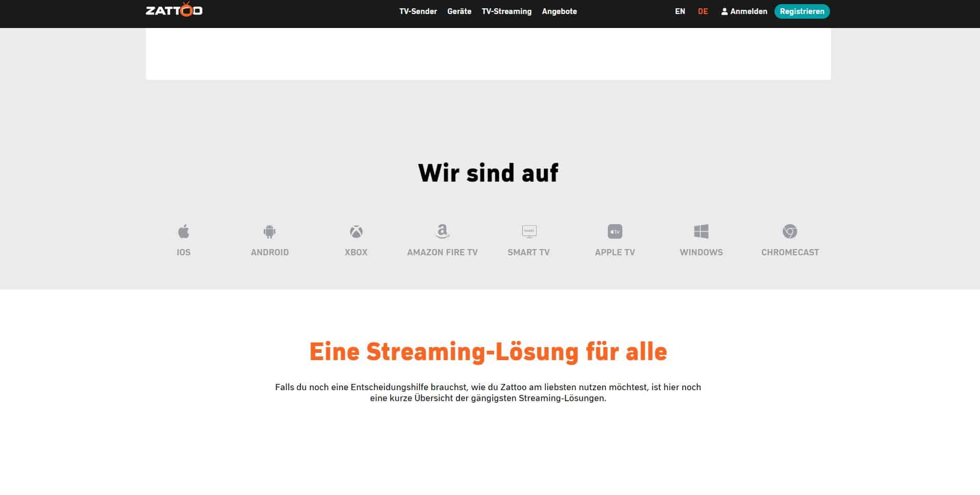The height and width of the screenshot is (495, 980).
Task: Click the 'Eine Streaming-Lösung für alle' heading
Action: (x=488, y=352)
